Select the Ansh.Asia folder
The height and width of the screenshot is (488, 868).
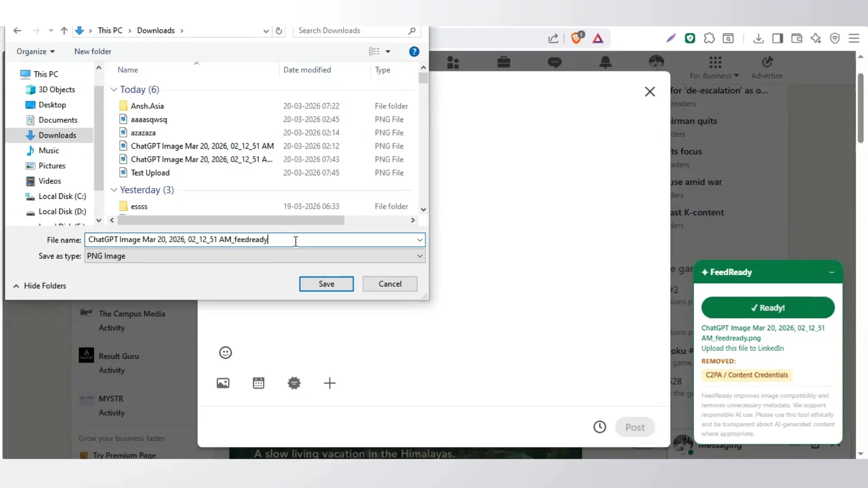point(147,106)
